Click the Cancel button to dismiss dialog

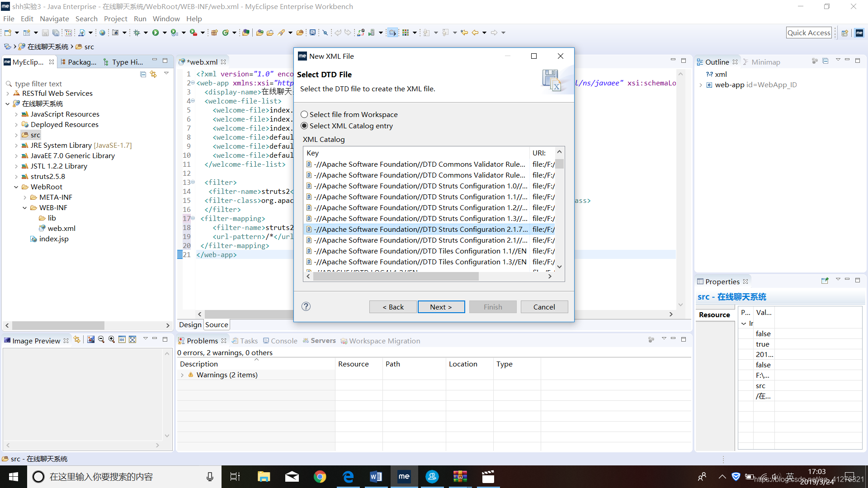click(x=544, y=306)
